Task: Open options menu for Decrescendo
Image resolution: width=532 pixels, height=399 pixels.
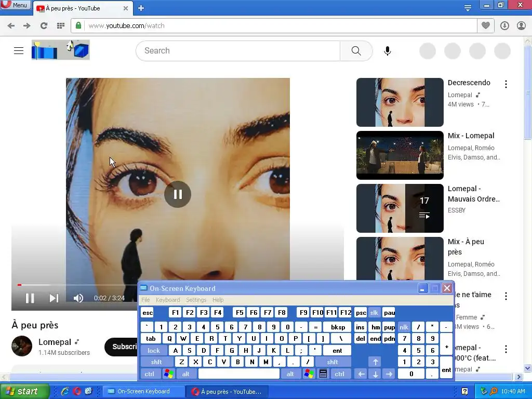Action: tap(506, 84)
